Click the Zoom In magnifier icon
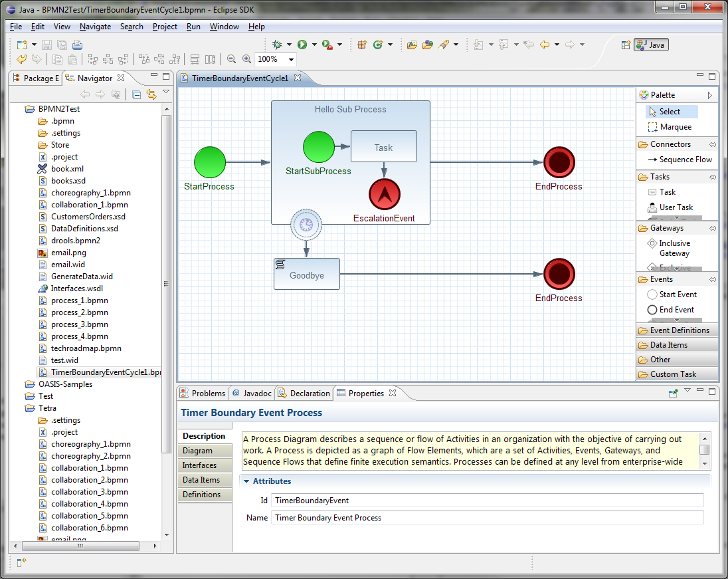The height and width of the screenshot is (579, 728). [x=246, y=59]
